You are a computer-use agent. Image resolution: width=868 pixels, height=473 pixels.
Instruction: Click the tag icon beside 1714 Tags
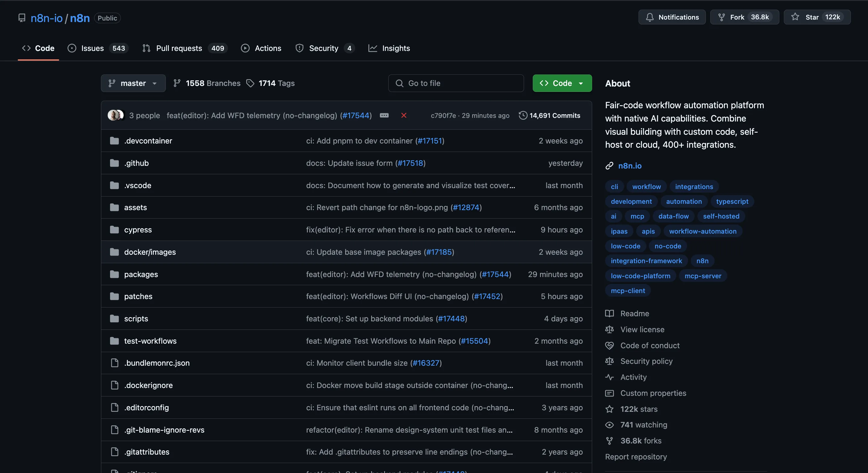(250, 83)
